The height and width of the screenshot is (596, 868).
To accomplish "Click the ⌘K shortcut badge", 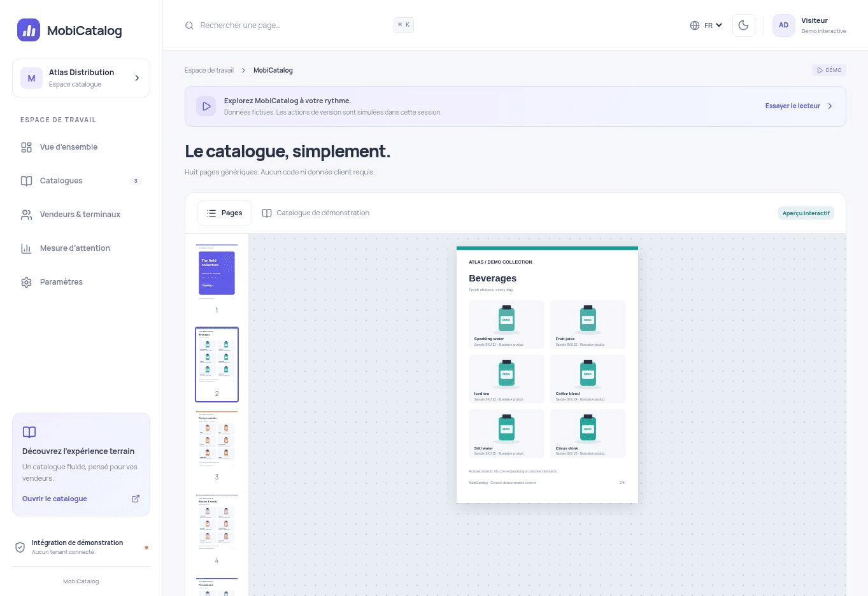I will click(x=404, y=25).
